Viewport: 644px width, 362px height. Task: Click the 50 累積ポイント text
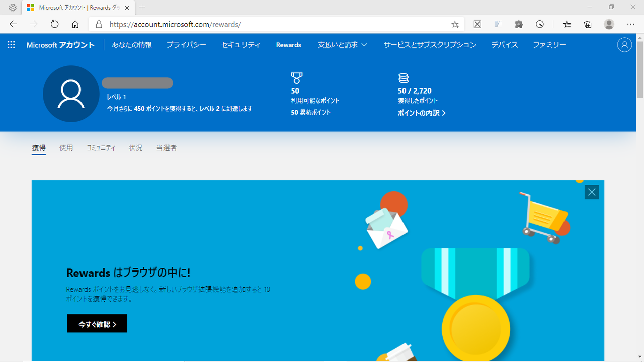[x=311, y=112]
